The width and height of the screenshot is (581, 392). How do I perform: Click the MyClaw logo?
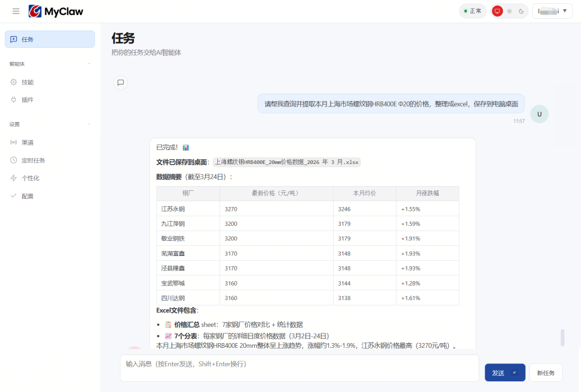(x=56, y=11)
